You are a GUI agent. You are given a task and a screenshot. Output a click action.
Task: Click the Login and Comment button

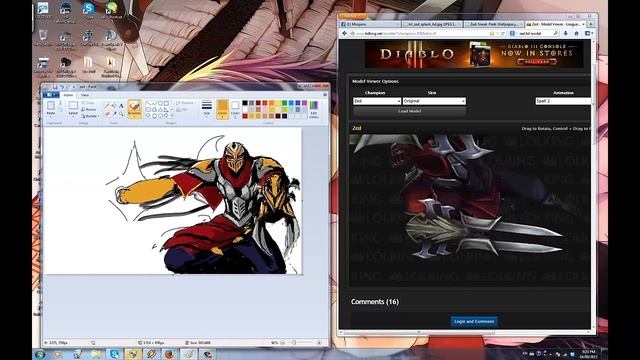click(x=474, y=321)
